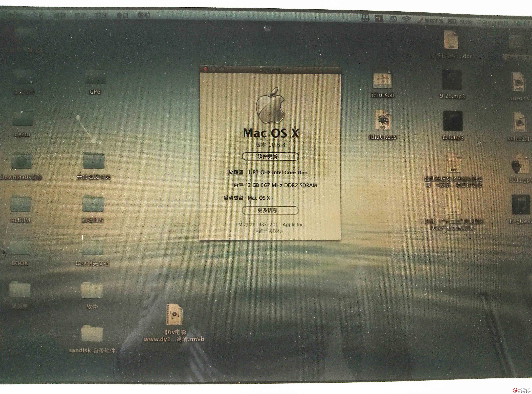Open the 窗口 menu
Viewport: 532px width, 394px height.
pos(122,15)
